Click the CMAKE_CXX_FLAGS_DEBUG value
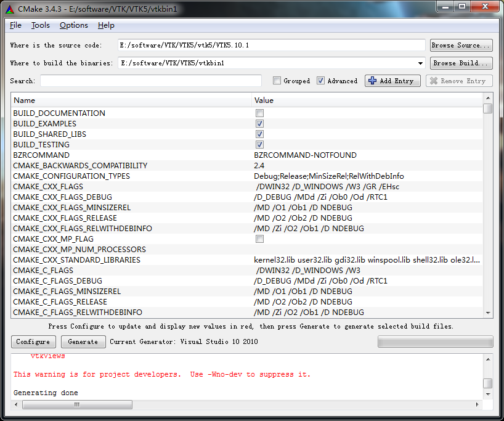The image size is (504, 421). 320,197
